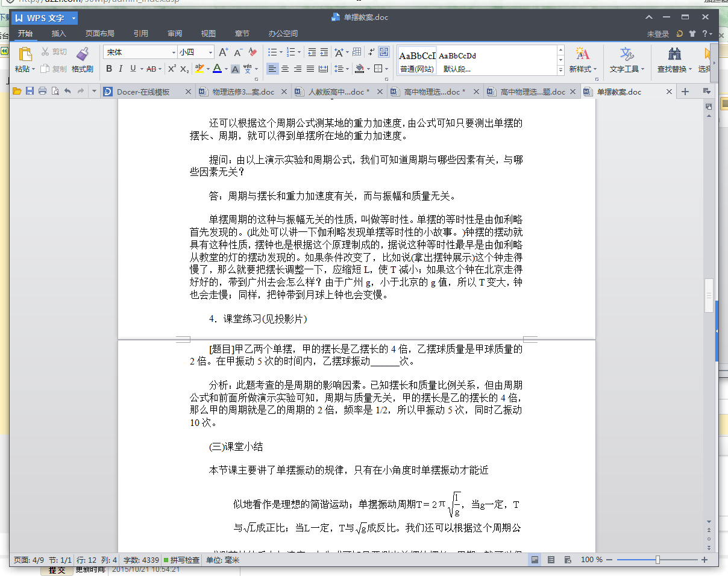The width and height of the screenshot is (728, 576).
Task: Increase font size with the A+ icon
Action: click(223, 52)
